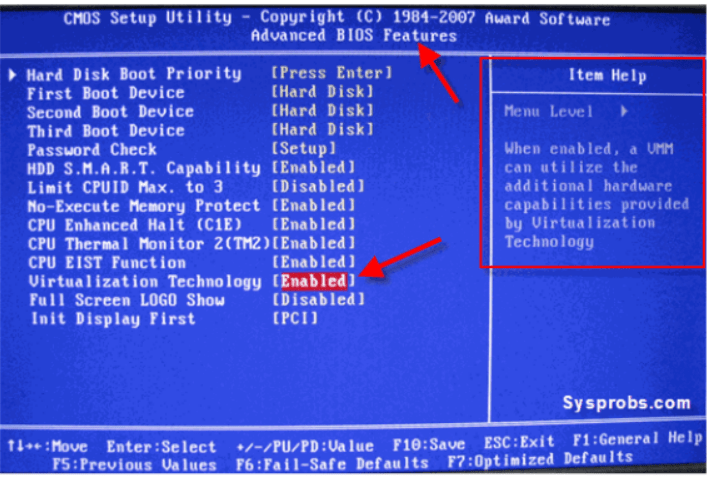Select F7:Optimized Defaults in footer
709x478 pixels.
click(540, 460)
